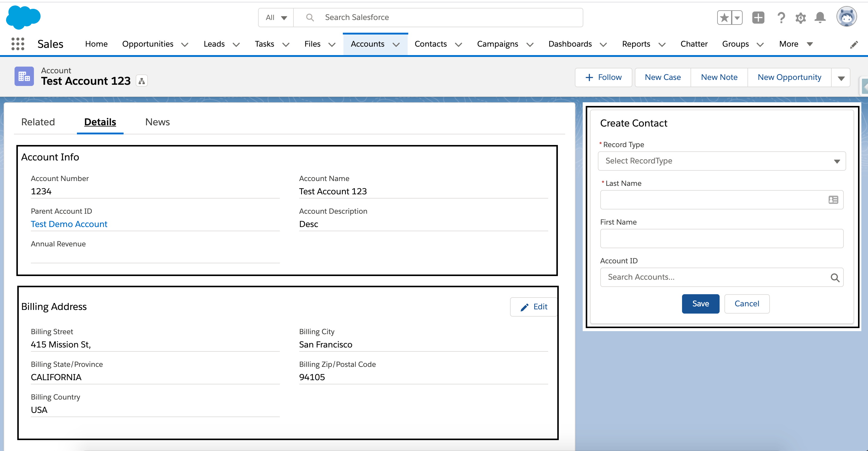Open the Contacts navigation tab

[430, 44]
